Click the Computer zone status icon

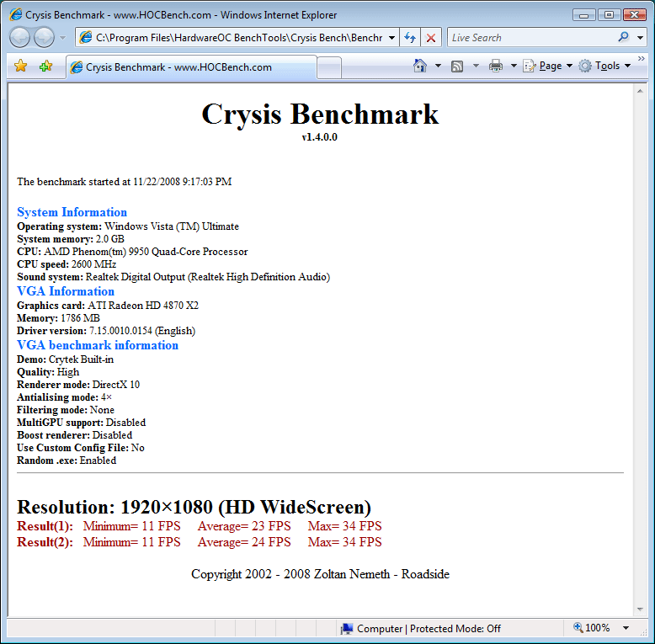click(x=346, y=629)
